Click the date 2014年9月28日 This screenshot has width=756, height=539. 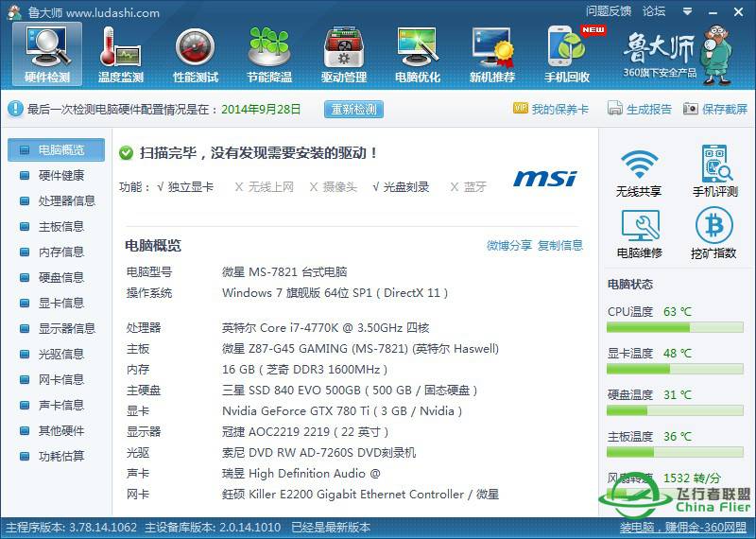coord(261,109)
